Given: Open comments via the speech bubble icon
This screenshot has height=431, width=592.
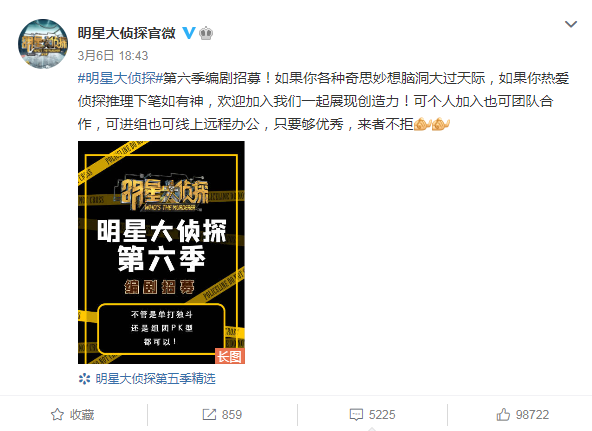Looking at the screenshot, I should 356,415.
